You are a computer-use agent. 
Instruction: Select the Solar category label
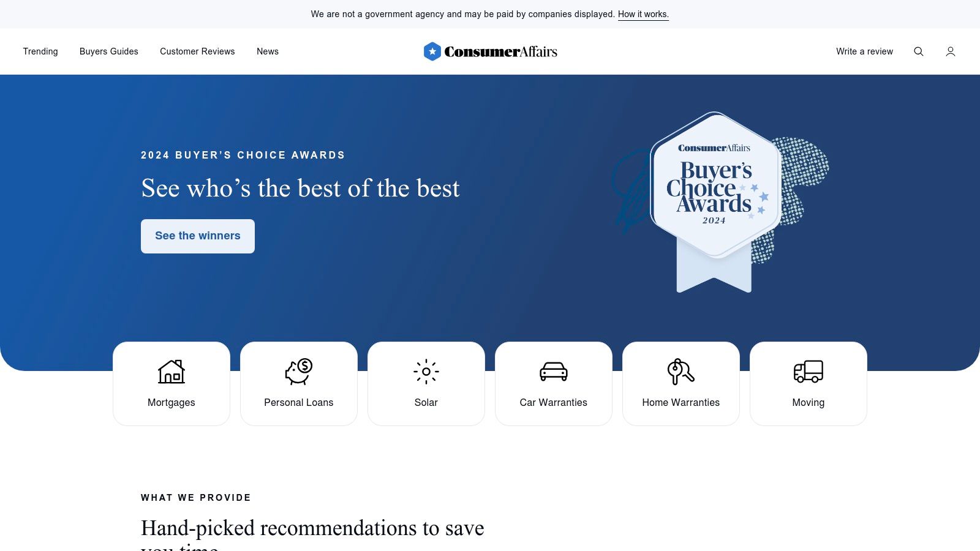(426, 402)
